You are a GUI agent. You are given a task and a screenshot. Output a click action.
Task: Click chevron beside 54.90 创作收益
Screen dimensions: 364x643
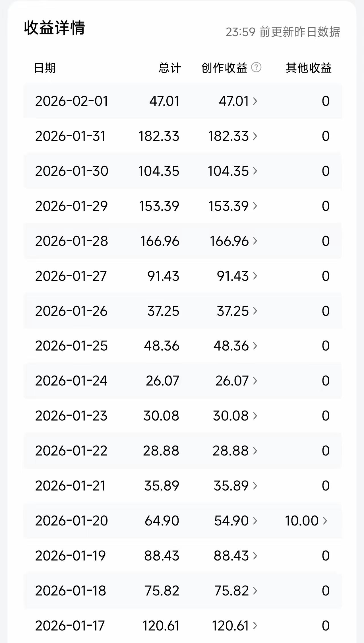click(x=255, y=521)
